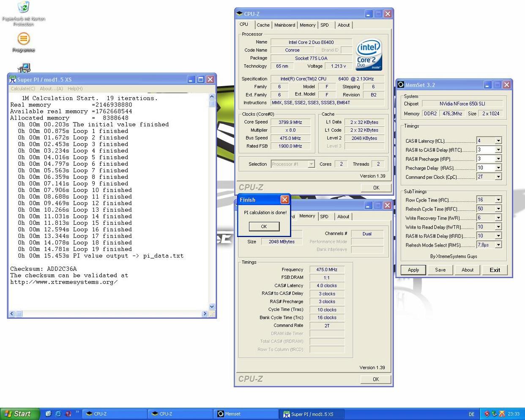525x420 pixels.
Task: Click the CPU-Z title bar chip icon of the CPU tab window
Action: 240,14
